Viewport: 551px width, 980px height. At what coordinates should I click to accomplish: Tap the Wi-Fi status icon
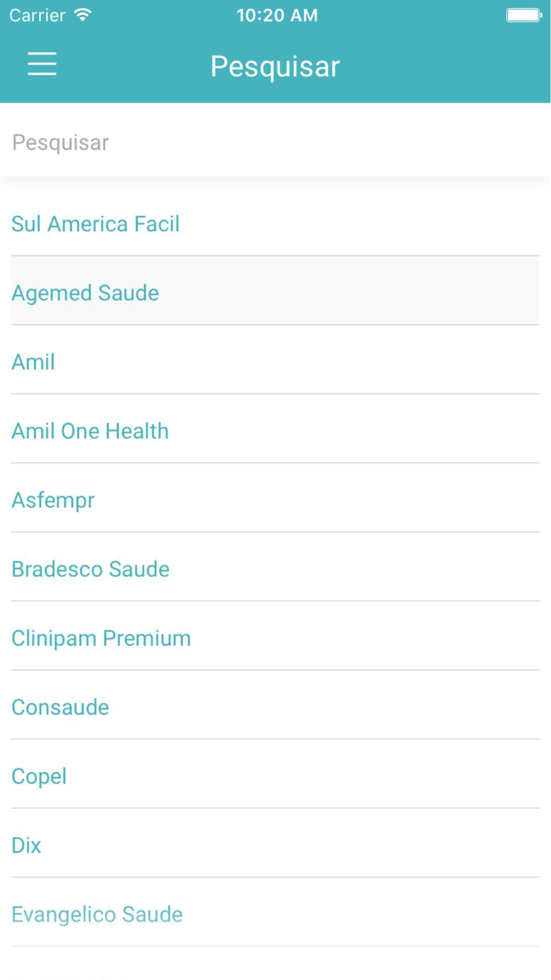83,15
